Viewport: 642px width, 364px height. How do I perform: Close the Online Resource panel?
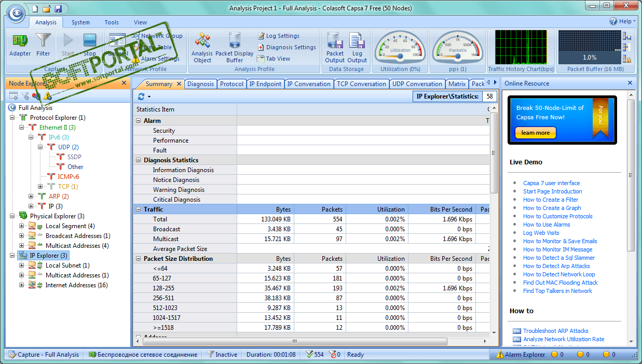pos(630,83)
